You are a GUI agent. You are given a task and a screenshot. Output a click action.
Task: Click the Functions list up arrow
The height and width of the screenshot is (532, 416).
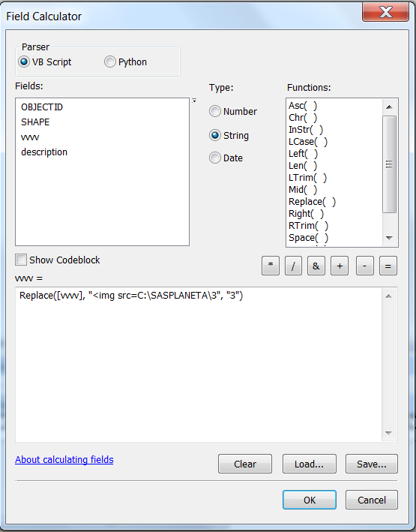389,107
